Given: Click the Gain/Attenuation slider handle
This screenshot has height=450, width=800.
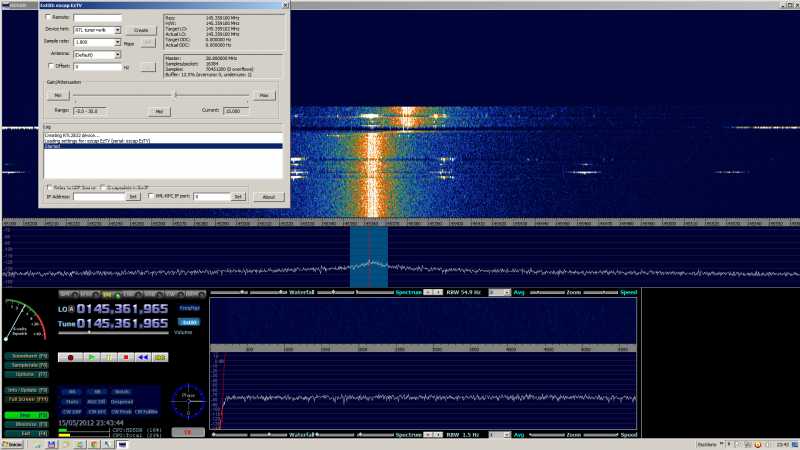Looking at the screenshot, I should coord(176,95).
